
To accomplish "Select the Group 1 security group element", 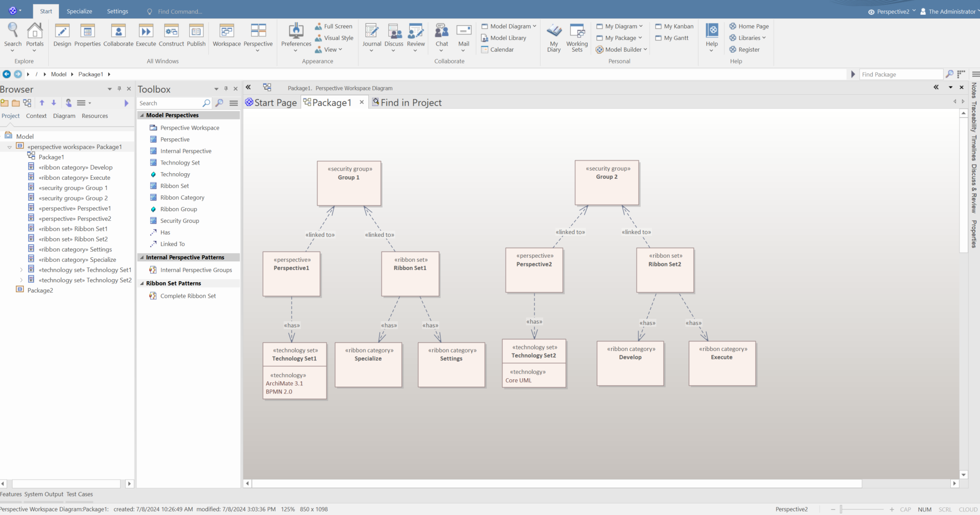I will (349, 183).
